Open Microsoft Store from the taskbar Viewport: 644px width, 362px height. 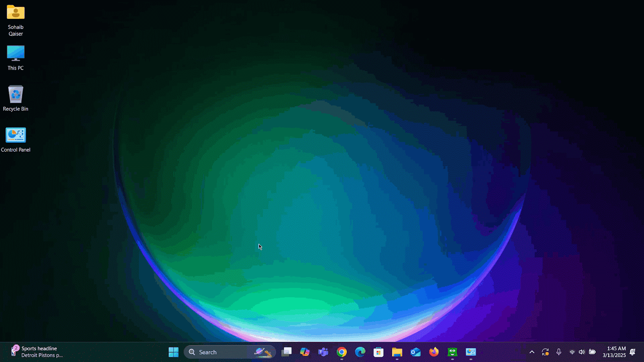[378, 352]
